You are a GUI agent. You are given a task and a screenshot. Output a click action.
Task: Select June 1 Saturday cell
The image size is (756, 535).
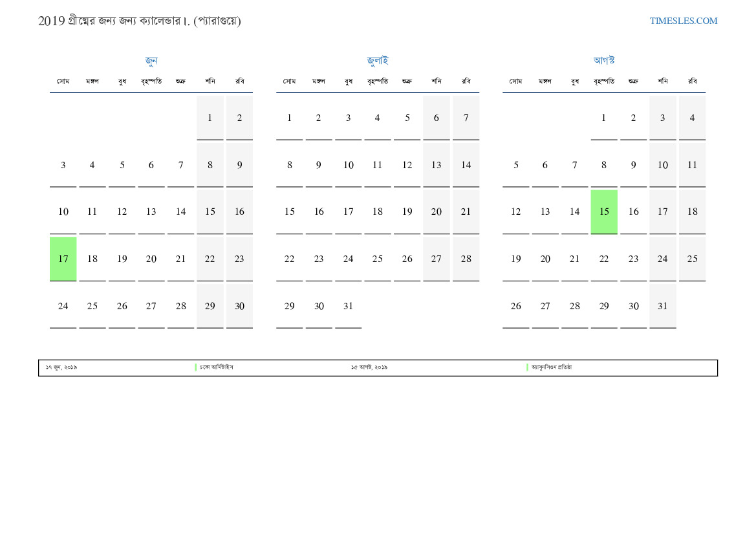[210, 118]
